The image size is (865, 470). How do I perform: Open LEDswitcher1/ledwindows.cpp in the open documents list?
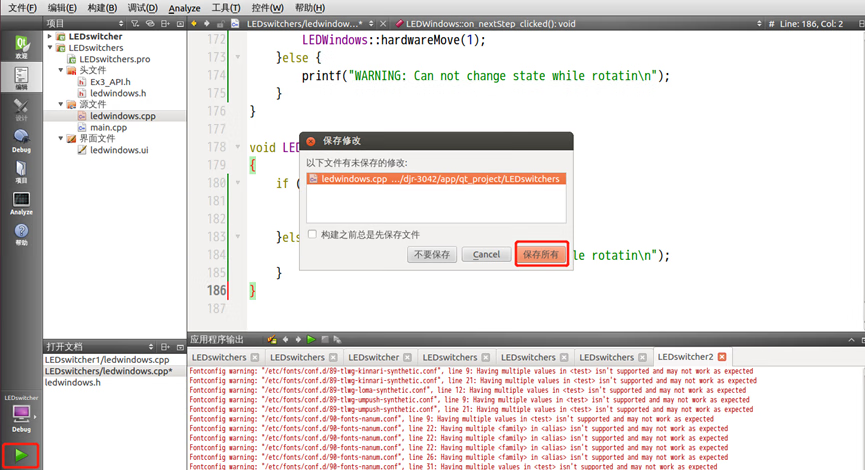pyautogui.click(x=107, y=360)
